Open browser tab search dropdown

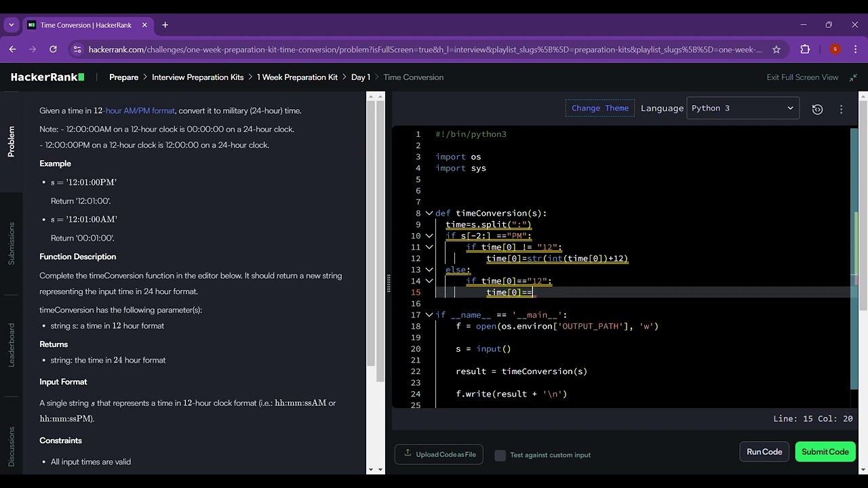[x=11, y=25]
